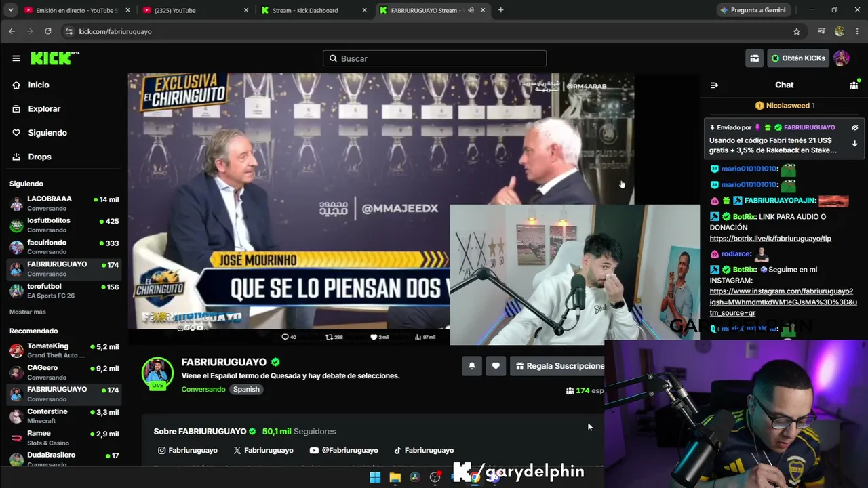Click the rodiarce username in chat
Screen dimensions: 868x488
click(736, 254)
